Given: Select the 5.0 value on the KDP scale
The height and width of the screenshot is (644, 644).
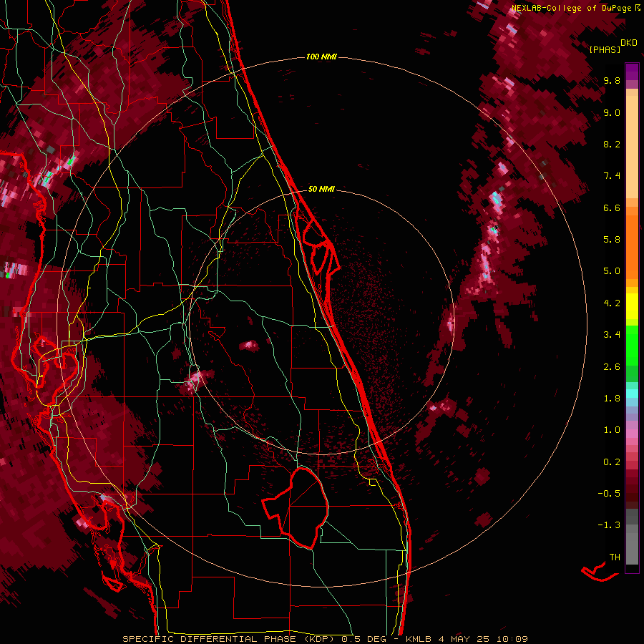Looking at the screenshot, I should coord(612,271).
